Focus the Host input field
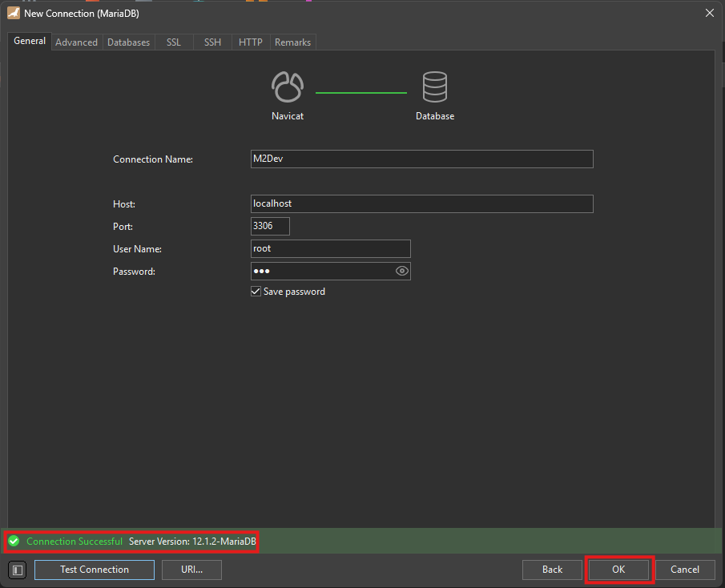 [x=421, y=203]
